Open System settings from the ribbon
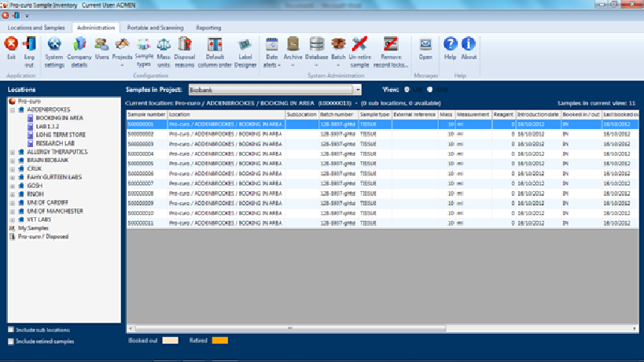Image resolution: width=644 pixels, height=362 pixels. pos(54,49)
